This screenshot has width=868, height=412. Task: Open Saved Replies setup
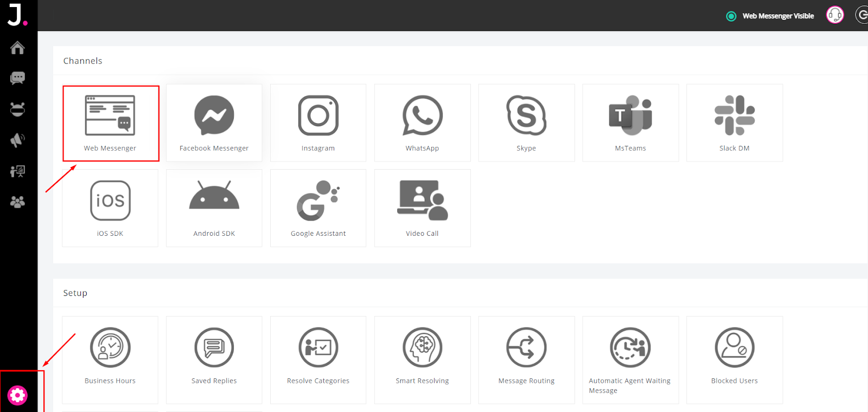click(214, 360)
